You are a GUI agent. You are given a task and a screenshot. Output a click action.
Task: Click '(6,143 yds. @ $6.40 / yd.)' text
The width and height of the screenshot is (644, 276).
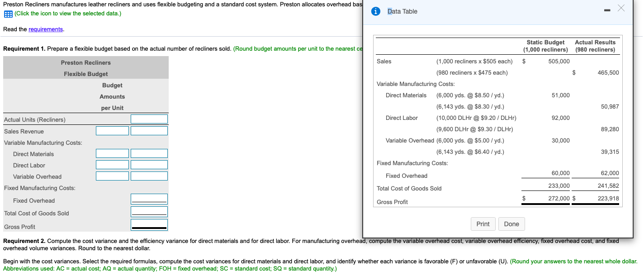[470, 152]
